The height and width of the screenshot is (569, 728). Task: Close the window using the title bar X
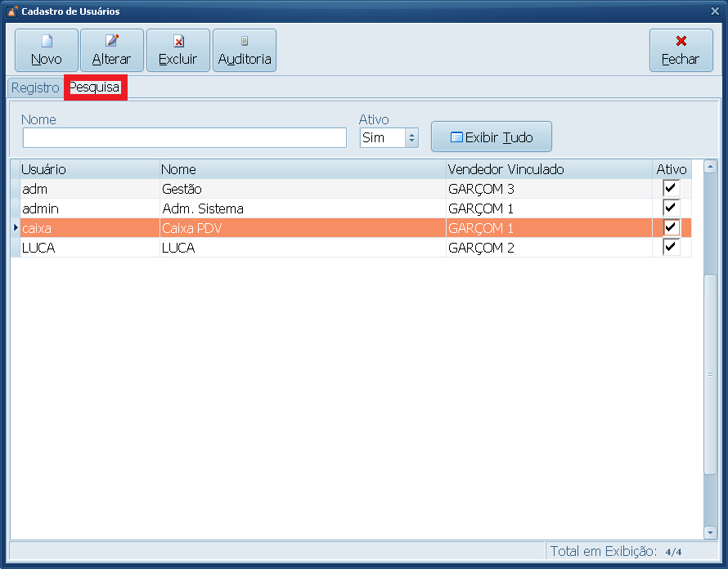coord(715,11)
